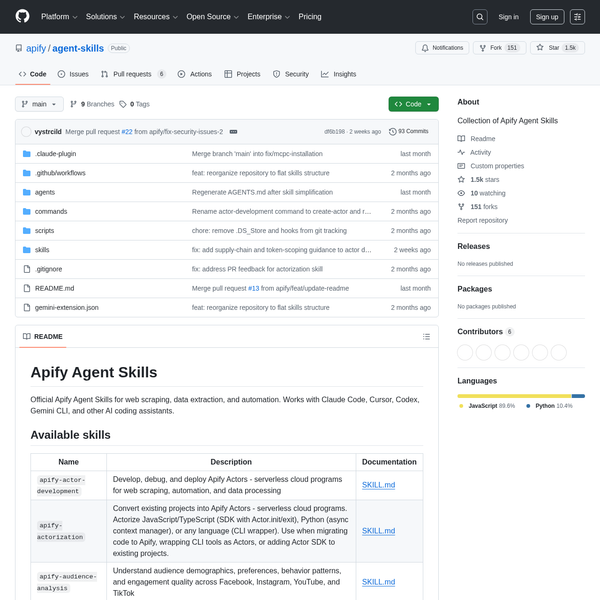Show the 0 Tags list
The image size is (600, 600).
click(135, 104)
